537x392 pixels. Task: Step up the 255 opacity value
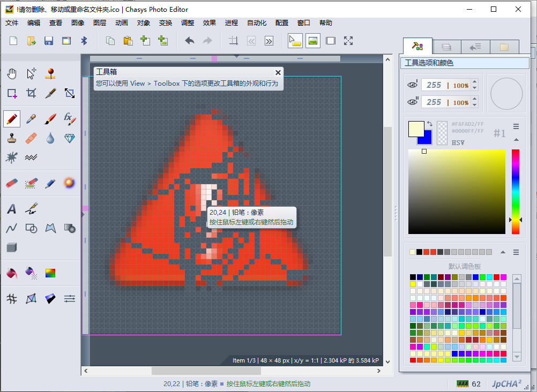tap(475, 81)
